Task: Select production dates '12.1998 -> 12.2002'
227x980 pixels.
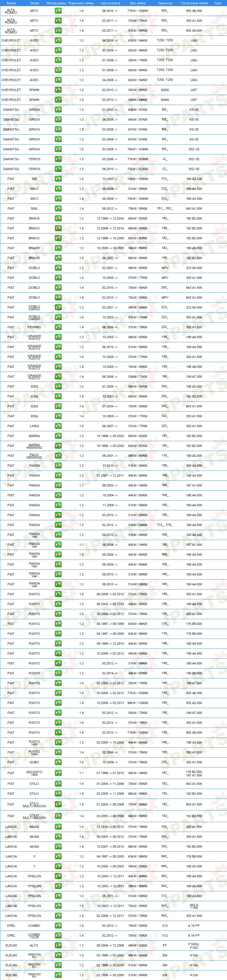Action: 110,218
